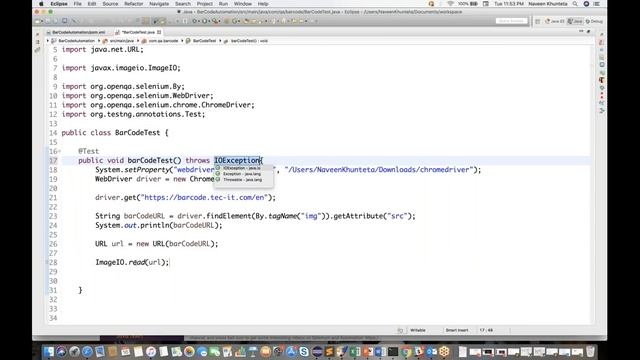Select IOException - java.io suggestion
The width and height of the screenshot is (640, 360).
click(x=243, y=168)
